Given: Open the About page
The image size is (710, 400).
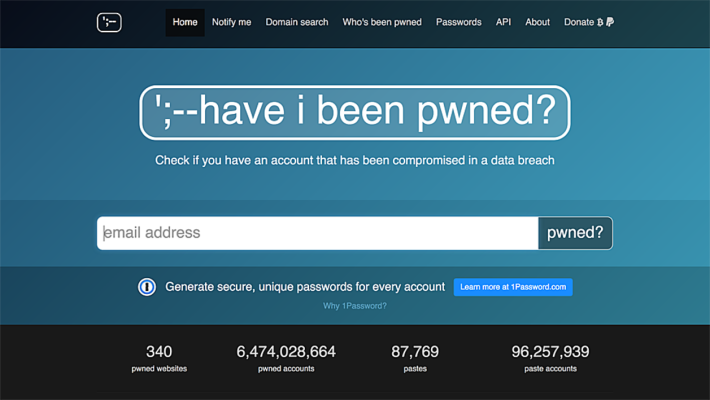Looking at the screenshot, I should 537,22.
